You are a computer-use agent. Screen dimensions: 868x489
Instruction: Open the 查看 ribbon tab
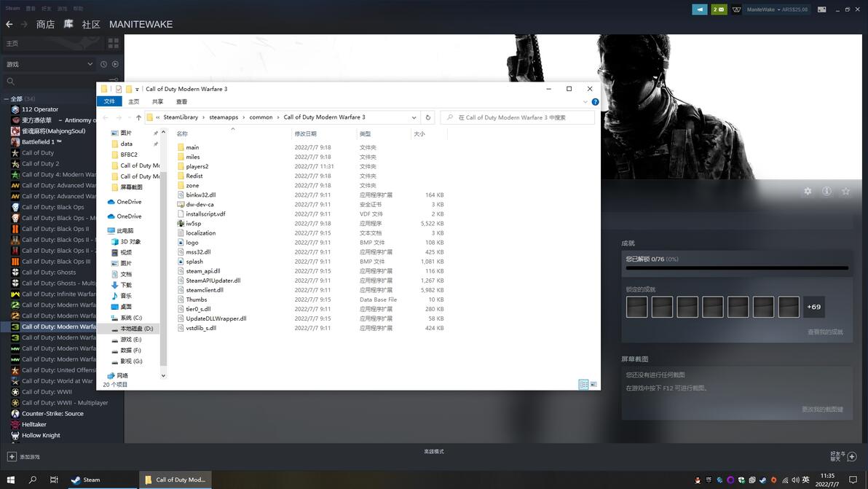tap(181, 102)
